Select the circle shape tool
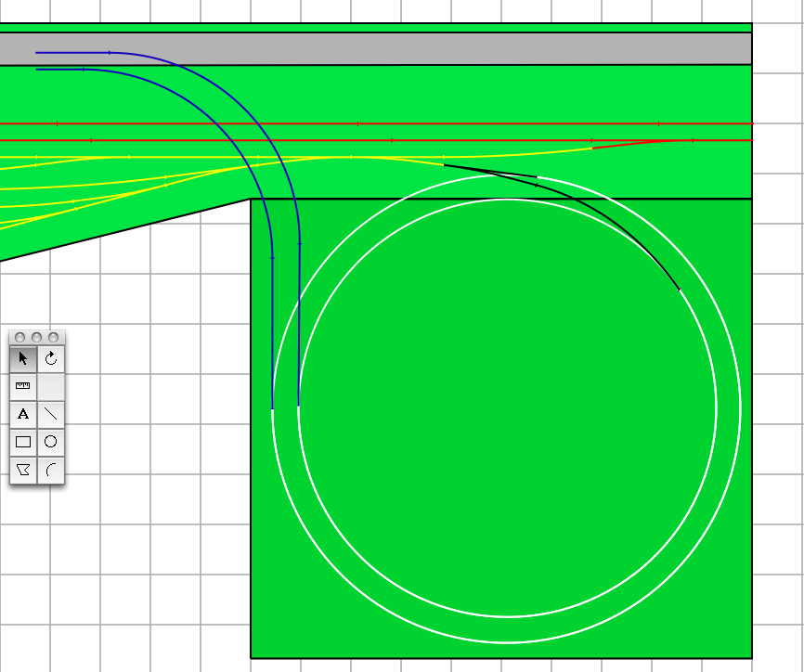The image size is (804, 672). click(x=51, y=442)
